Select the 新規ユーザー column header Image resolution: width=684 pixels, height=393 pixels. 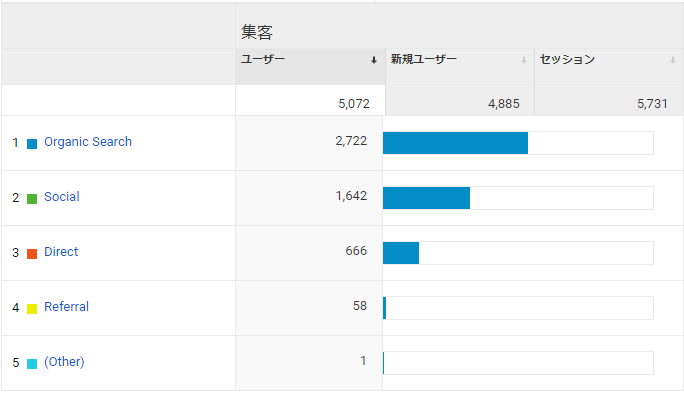tap(424, 59)
